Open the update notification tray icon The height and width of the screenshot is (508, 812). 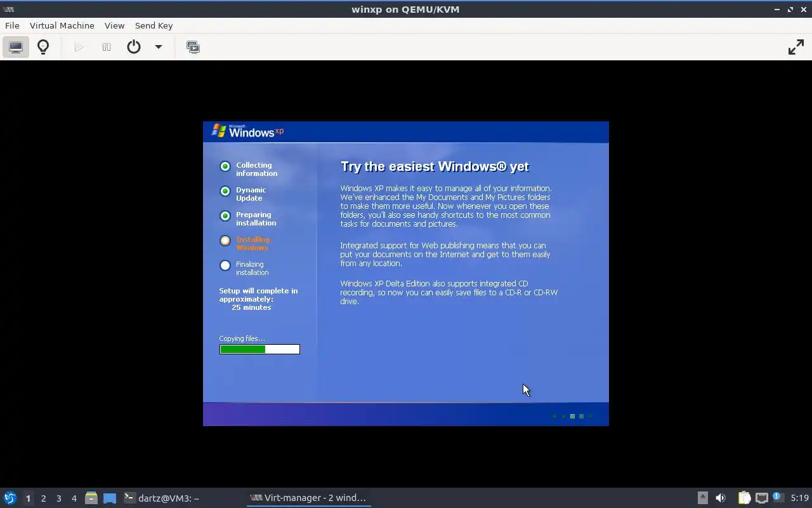(778, 497)
